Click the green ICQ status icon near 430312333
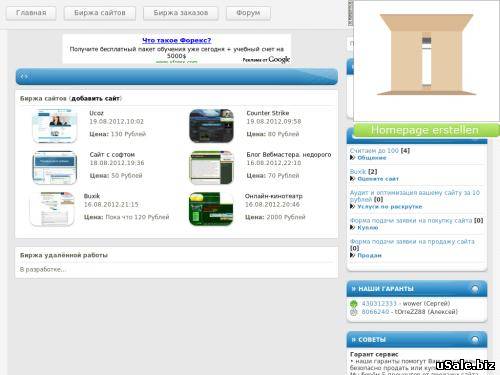Viewport: 500px width, 375px height. [354, 304]
